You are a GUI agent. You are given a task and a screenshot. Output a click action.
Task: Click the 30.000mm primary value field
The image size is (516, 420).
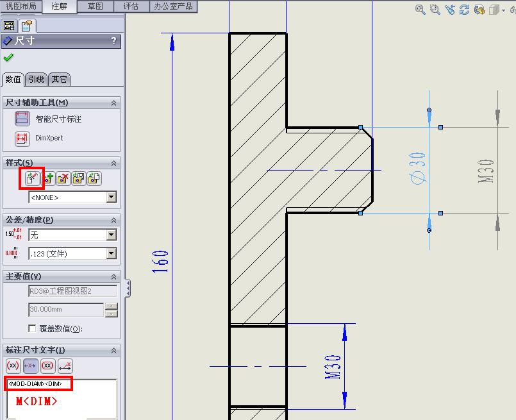pyautogui.click(x=66, y=310)
